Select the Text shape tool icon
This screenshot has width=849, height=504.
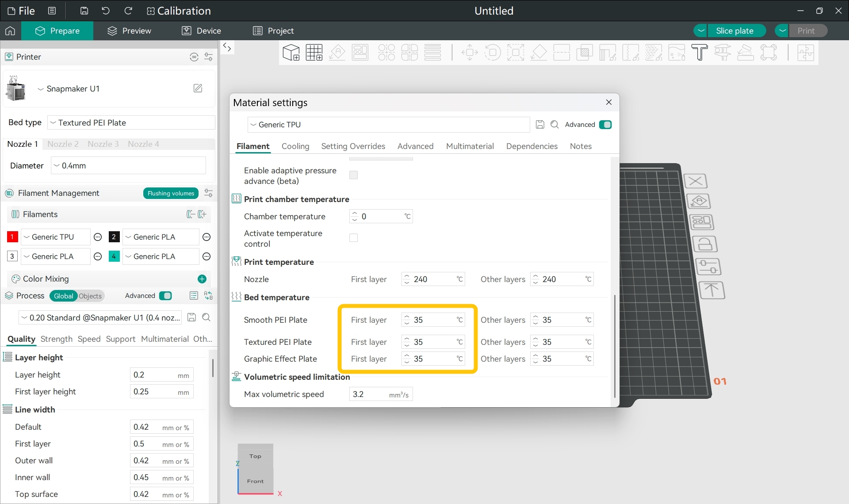tap(700, 53)
